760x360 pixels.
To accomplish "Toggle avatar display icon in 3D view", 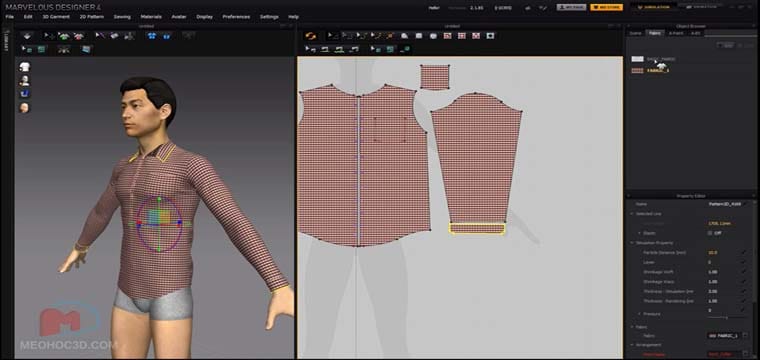I will tap(24, 80).
